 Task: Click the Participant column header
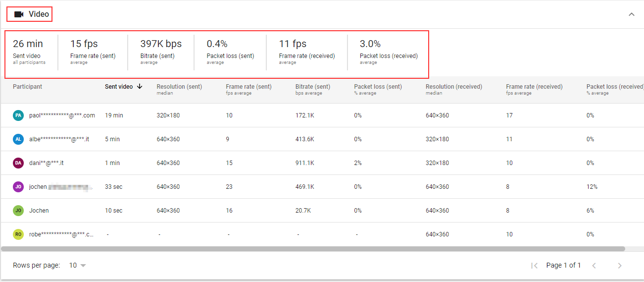point(28,87)
